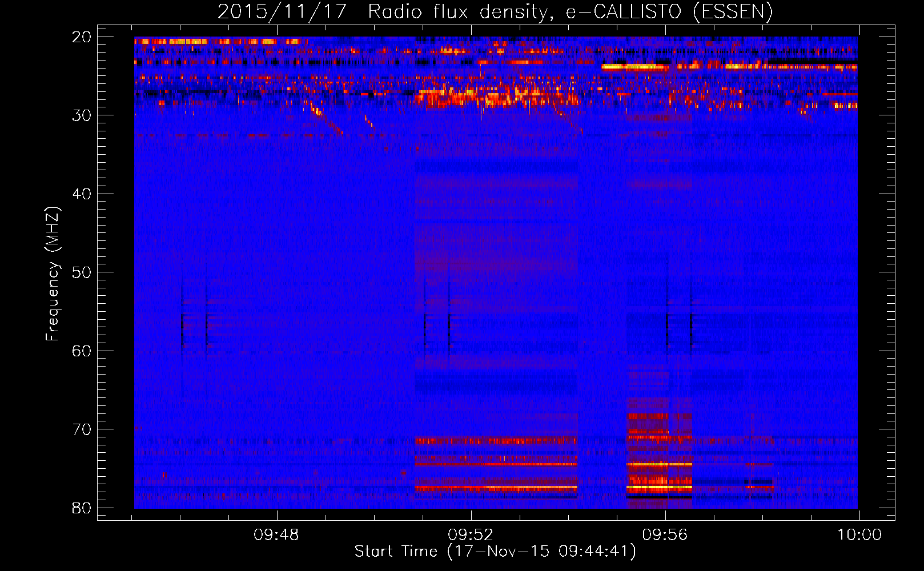Click the 70 MHz frequency tick label
924x571 pixels.
82,429
